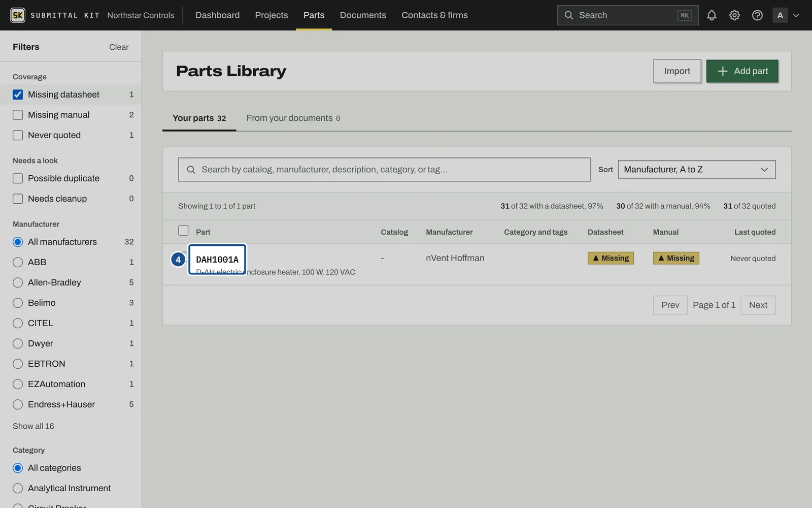Check Missing manual filter
The height and width of the screenshot is (508, 812).
(18, 115)
